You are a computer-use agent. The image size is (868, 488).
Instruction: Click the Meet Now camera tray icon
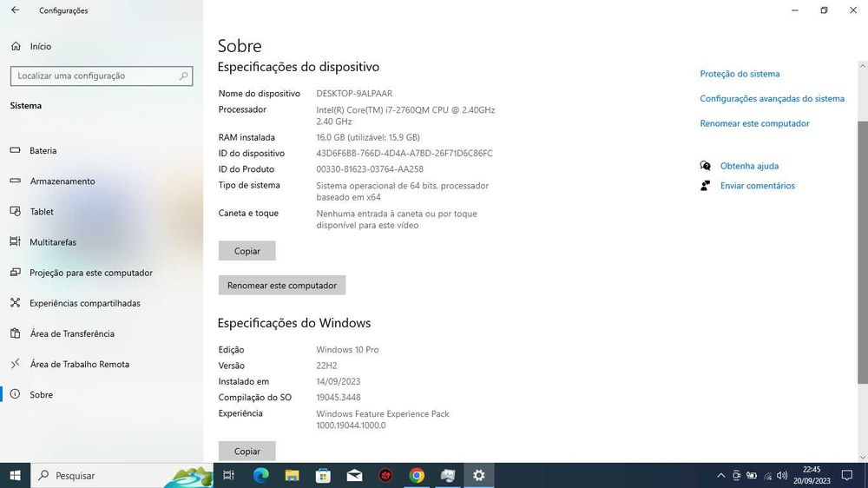tap(736, 475)
